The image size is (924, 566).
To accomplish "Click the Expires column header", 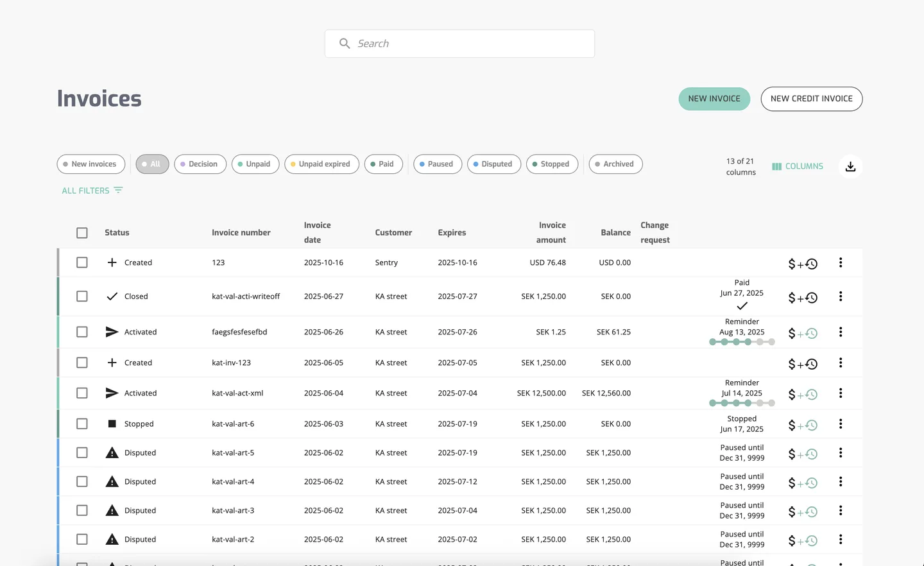I will [x=452, y=233].
